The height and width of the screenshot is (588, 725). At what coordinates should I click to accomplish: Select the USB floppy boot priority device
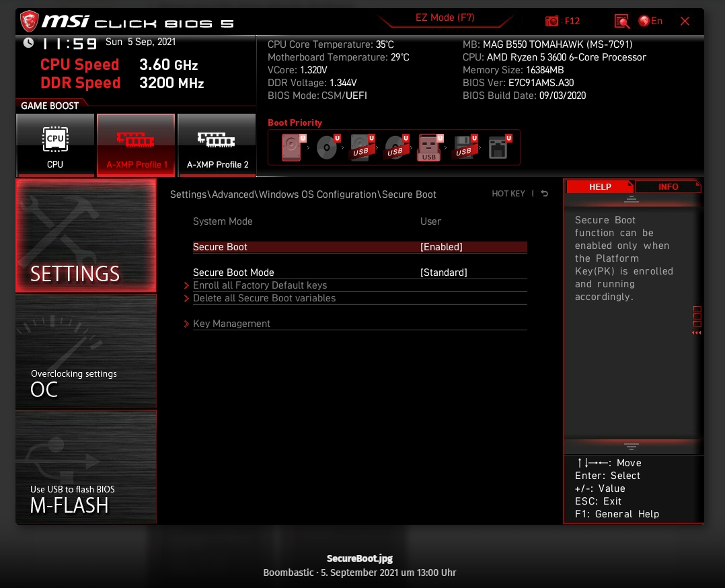coord(465,147)
